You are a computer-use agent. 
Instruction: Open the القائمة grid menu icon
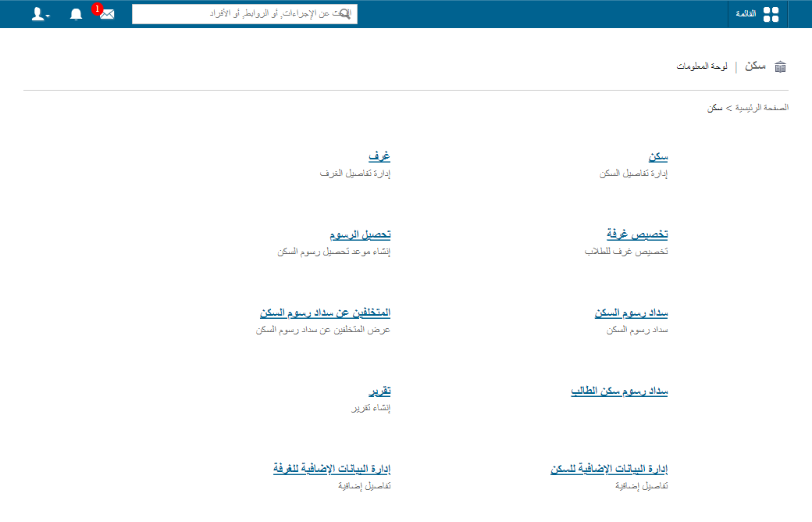click(x=771, y=14)
